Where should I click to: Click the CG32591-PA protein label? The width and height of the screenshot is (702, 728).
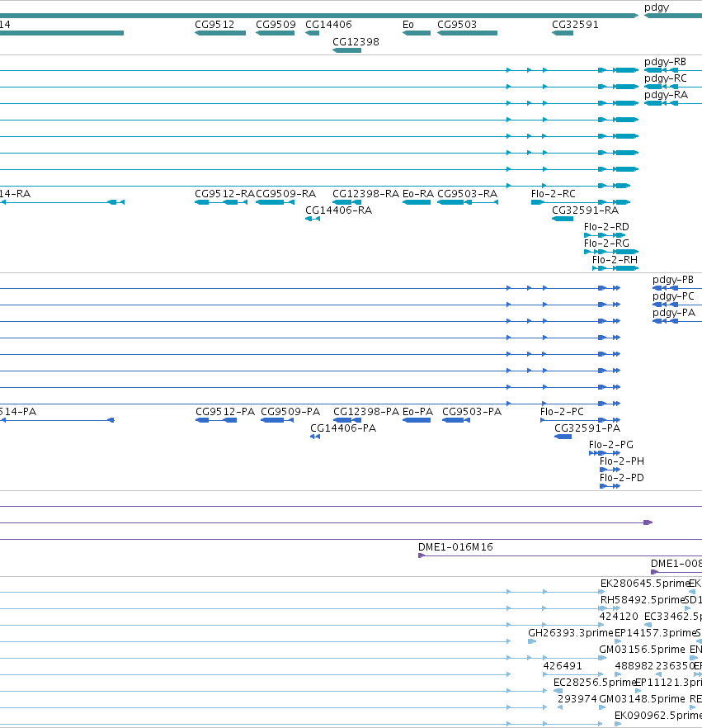coord(587,428)
